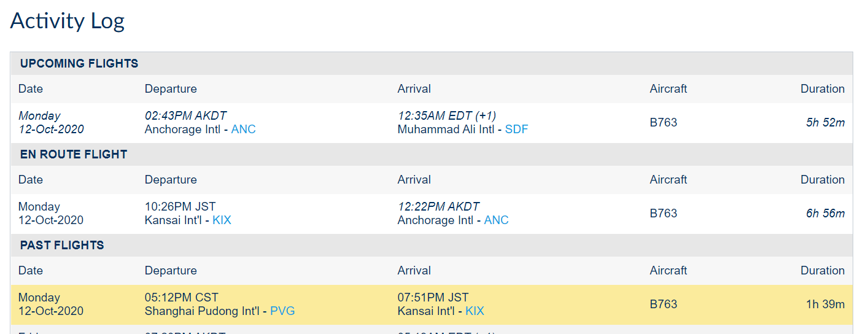
Task: Open the KIX link in Past Flights arrival
Action: point(475,311)
